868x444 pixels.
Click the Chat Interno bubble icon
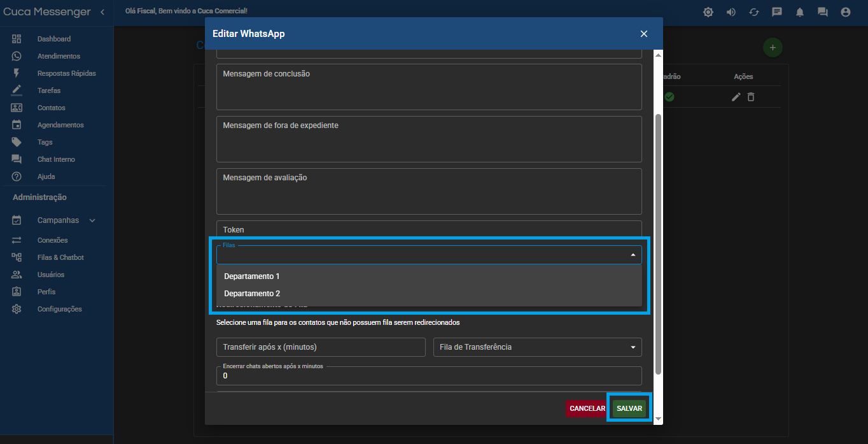tap(17, 159)
